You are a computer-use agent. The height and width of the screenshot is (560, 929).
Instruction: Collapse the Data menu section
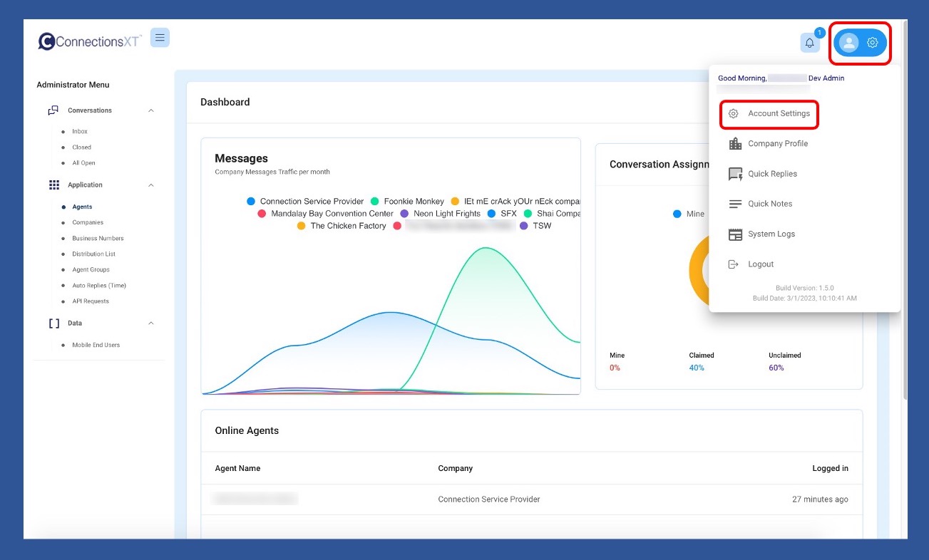click(150, 323)
